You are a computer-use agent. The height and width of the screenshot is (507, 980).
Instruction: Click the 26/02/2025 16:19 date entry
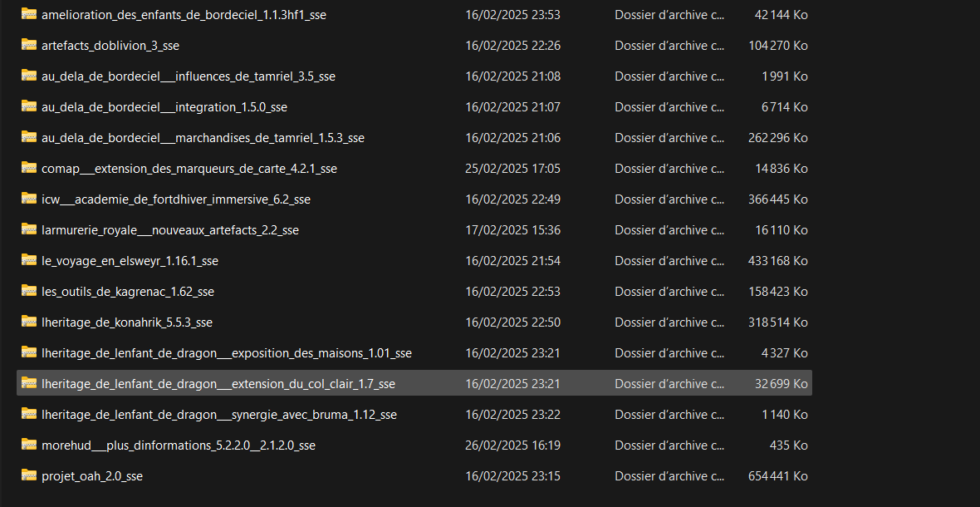pyautogui.click(x=512, y=445)
